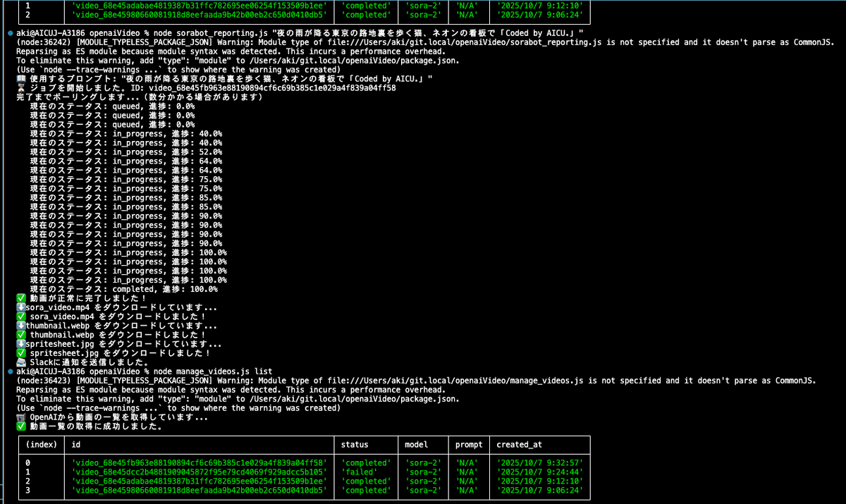Click hourglass emoji beside ジョブを開始しました

pos(20,89)
